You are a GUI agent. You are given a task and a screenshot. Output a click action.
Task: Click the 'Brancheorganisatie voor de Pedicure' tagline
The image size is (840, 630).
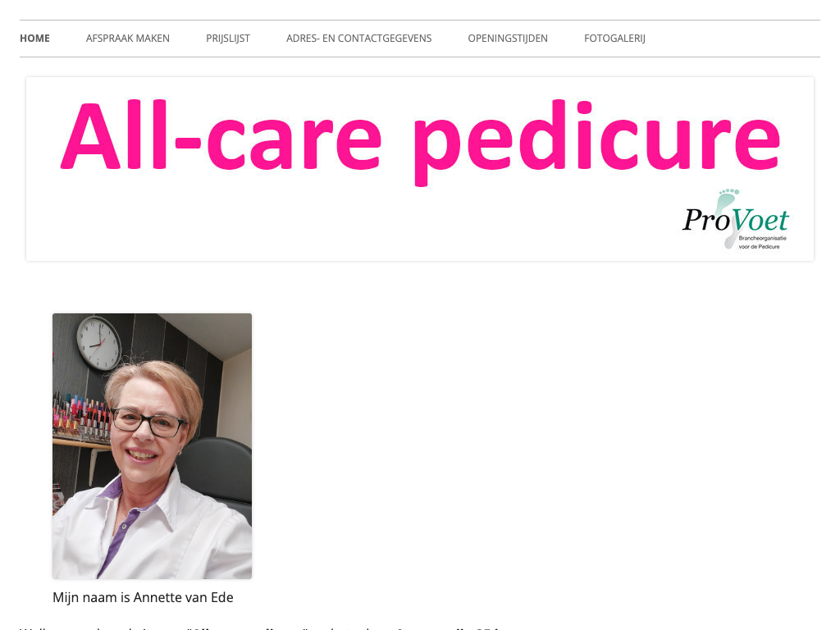pyautogui.click(x=762, y=242)
